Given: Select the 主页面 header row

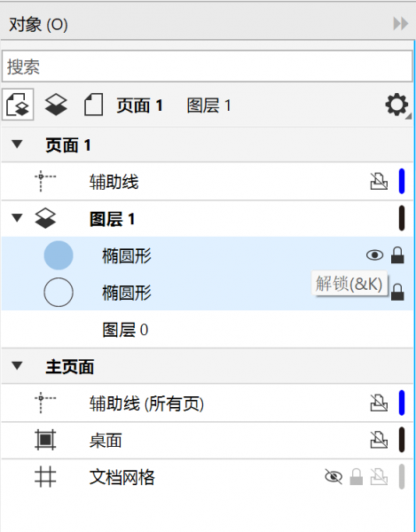Looking at the screenshot, I should point(208,366).
